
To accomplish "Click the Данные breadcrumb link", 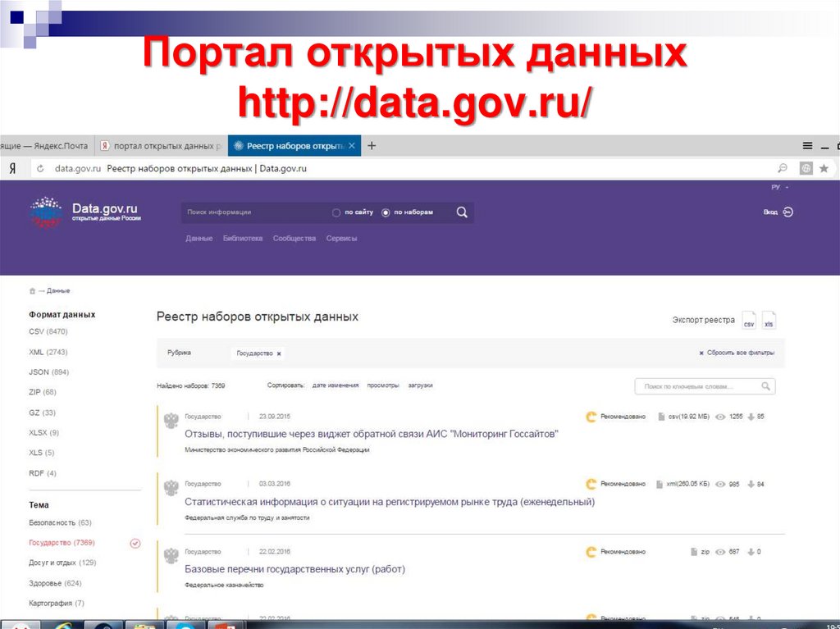I will click(x=58, y=291).
